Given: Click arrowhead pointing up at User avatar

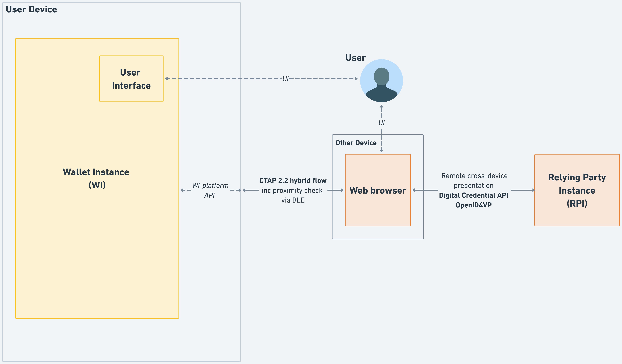Looking at the screenshot, I should click(x=381, y=107).
